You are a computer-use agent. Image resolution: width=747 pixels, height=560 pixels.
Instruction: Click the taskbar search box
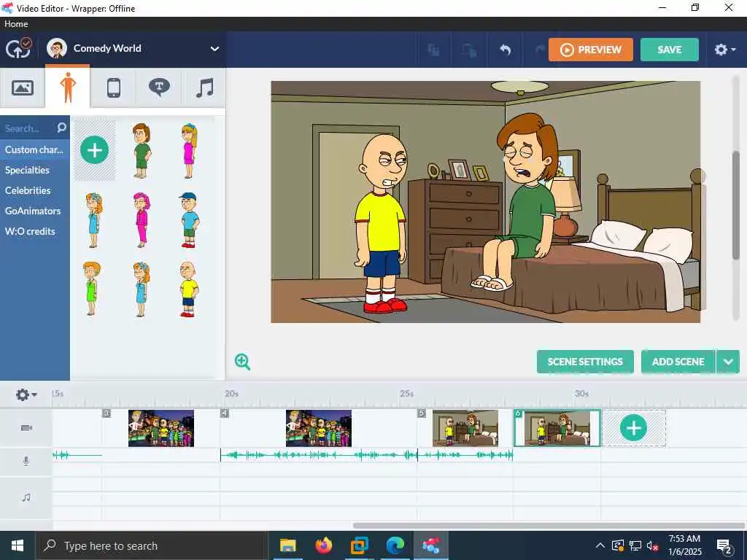tap(152, 545)
